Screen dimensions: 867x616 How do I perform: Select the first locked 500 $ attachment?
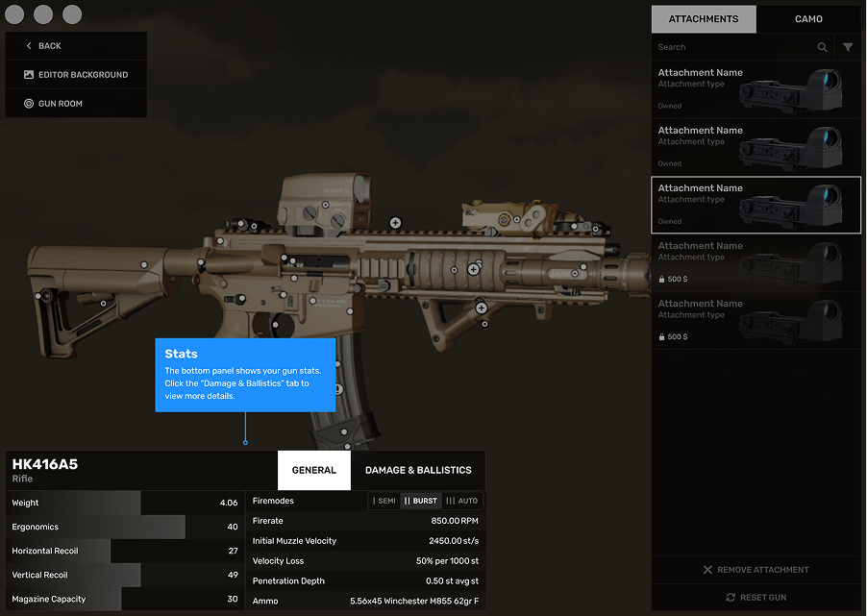point(756,262)
